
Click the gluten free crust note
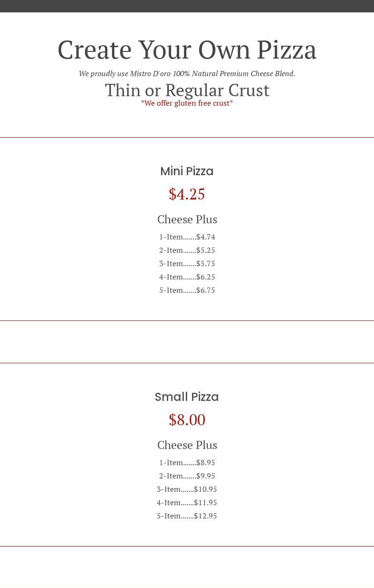tap(187, 103)
